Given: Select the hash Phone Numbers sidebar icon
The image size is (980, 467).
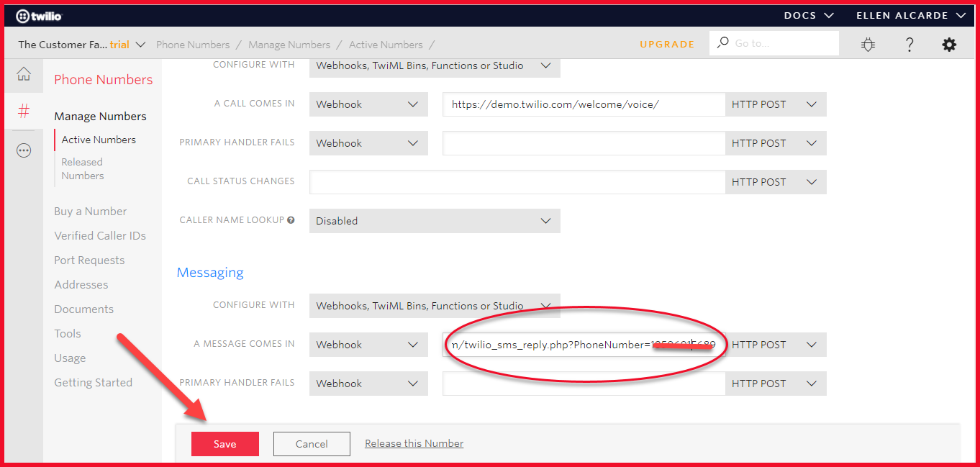Looking at the screenshot, I should [x=24, y=111].
